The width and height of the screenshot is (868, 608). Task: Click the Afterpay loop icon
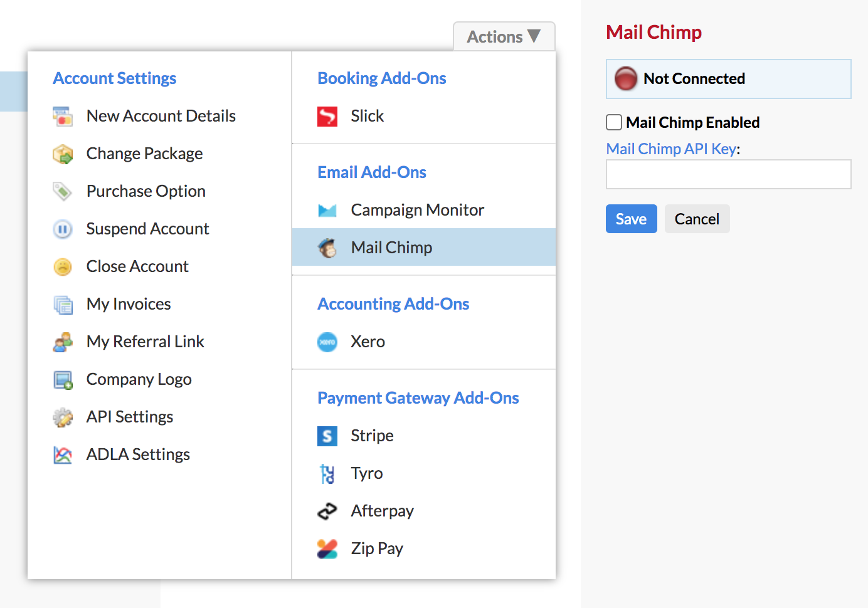327,511
